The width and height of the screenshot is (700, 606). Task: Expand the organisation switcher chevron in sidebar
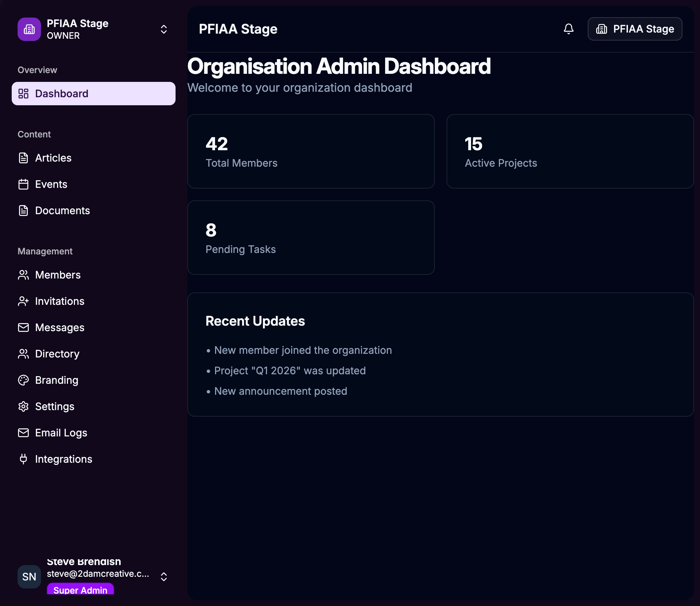[164, 29]
